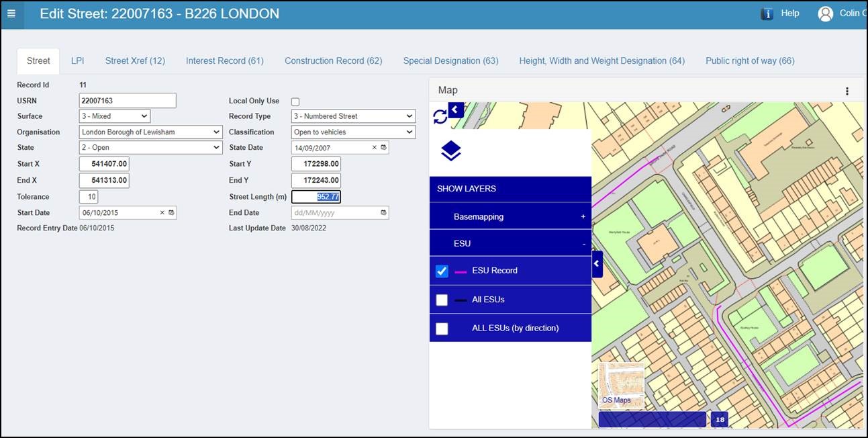Open the Organisation dropdown
The height and width of the screenshot is (438, 868).
click(x=150, y=132)
